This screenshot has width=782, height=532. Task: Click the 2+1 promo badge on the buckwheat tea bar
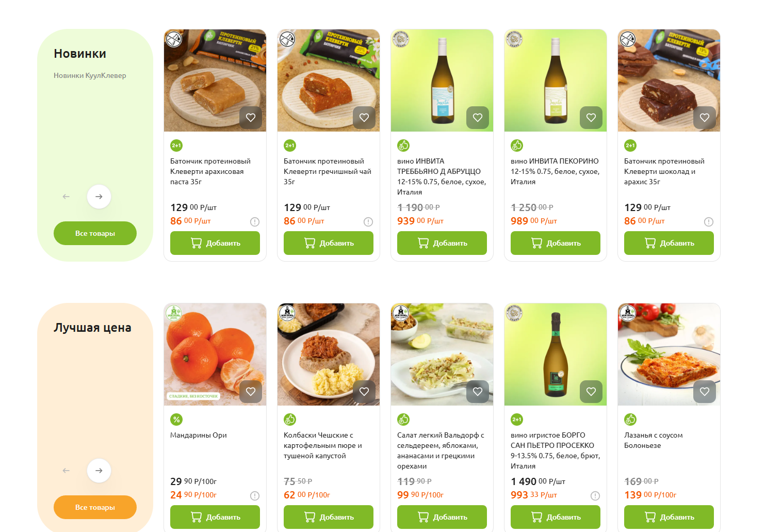point(290,146)
